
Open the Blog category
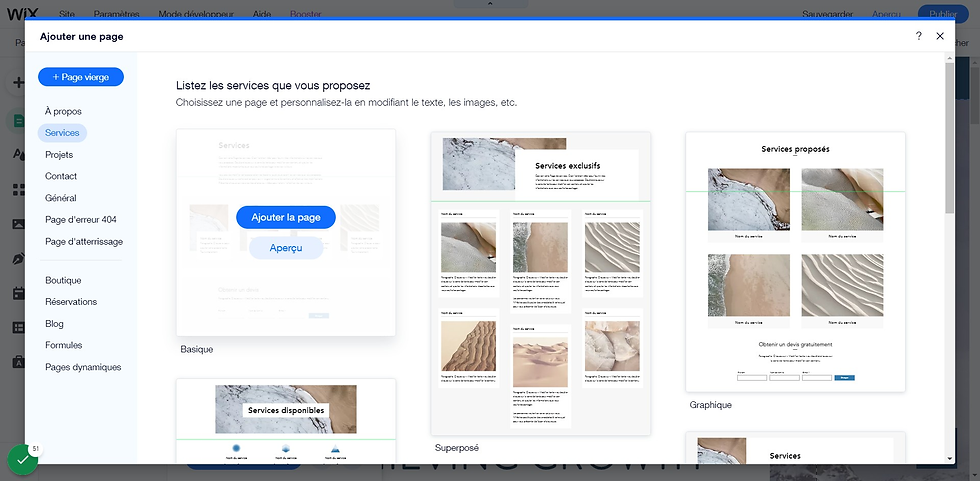(54, 324)
